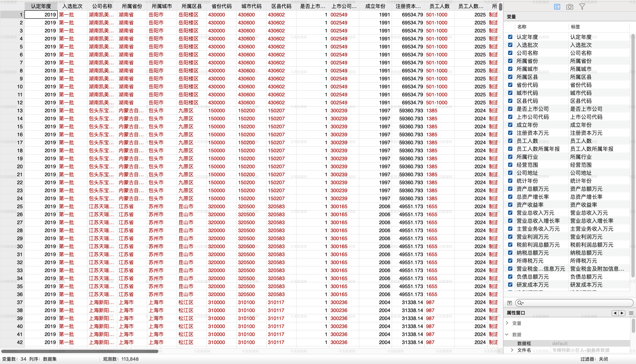Go to next variable with right arrow
The width and height of the screenshot is (636, 364).
pos(622,313)
